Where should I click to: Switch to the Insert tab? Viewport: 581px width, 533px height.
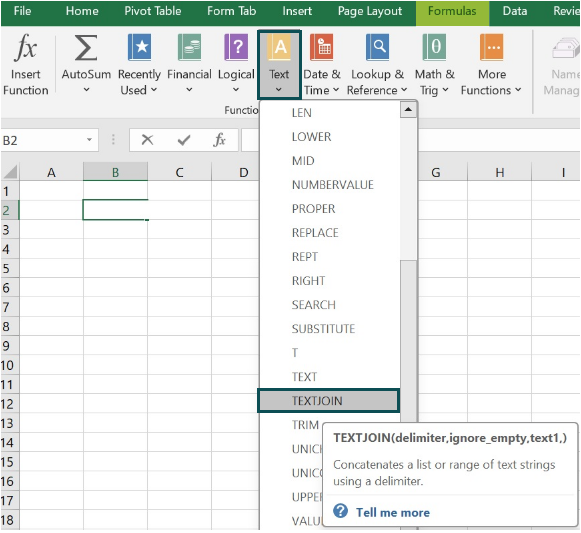click(x=297, y=11)
